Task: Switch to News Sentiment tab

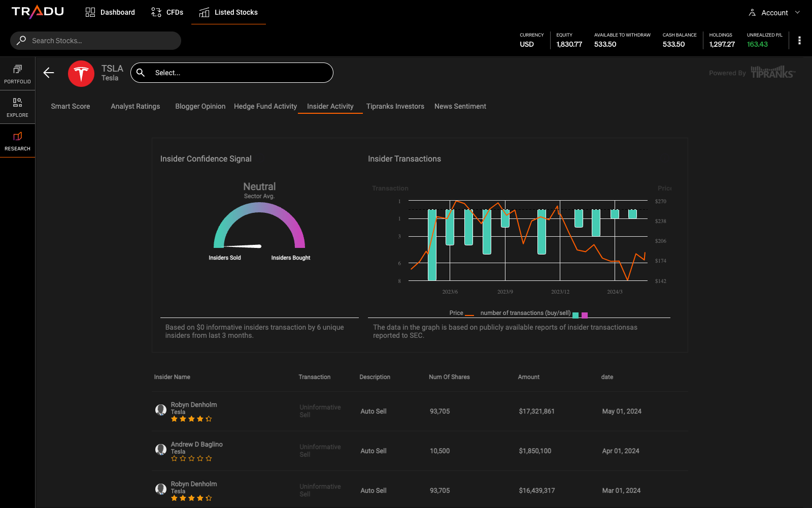Action: 460,106
